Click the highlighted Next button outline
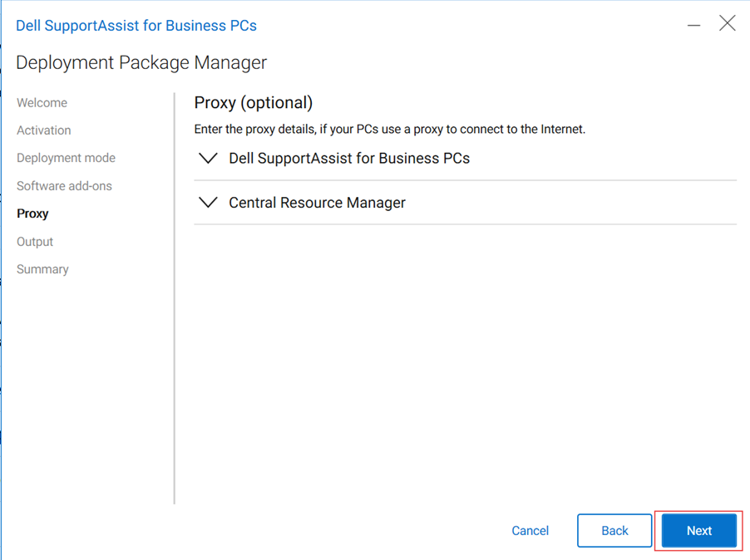The width and height of the screenshot is (750, 560). click(698, 530)
